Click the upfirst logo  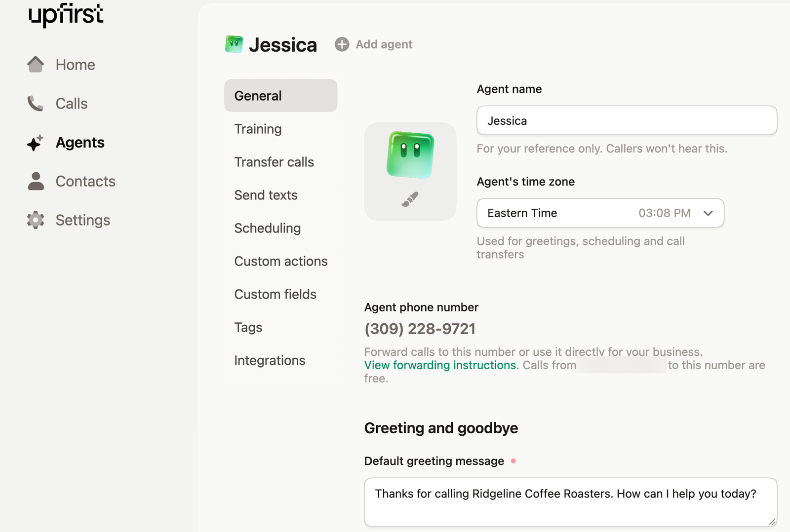tap(66, 14)
